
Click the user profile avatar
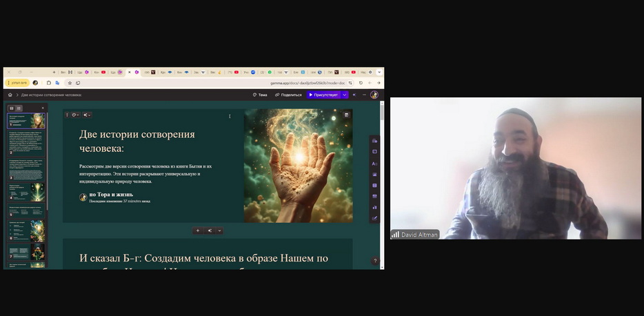(374, 95)
